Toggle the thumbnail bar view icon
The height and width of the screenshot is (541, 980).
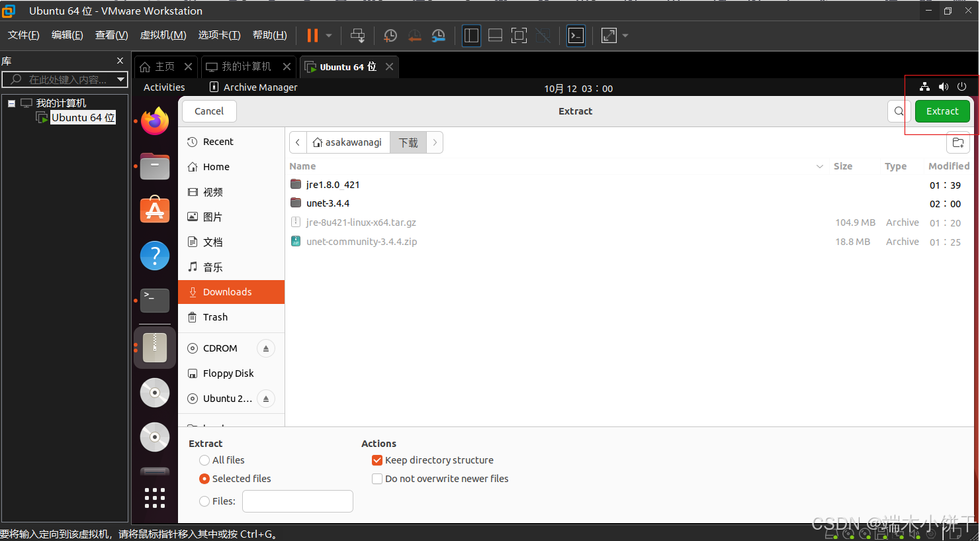(x=495, y=35)
